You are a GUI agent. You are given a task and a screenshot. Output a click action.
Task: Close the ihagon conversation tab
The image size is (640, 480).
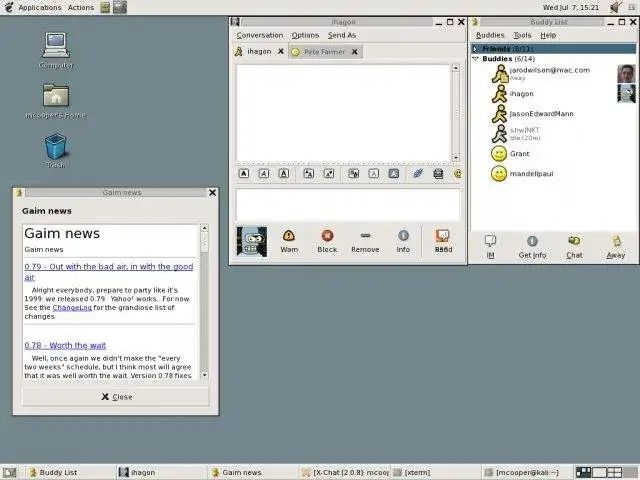pos(281,51)
